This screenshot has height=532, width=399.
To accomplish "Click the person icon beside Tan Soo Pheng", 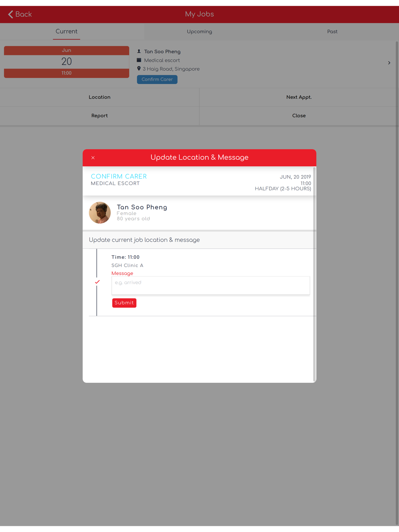I will pos(139,51).
